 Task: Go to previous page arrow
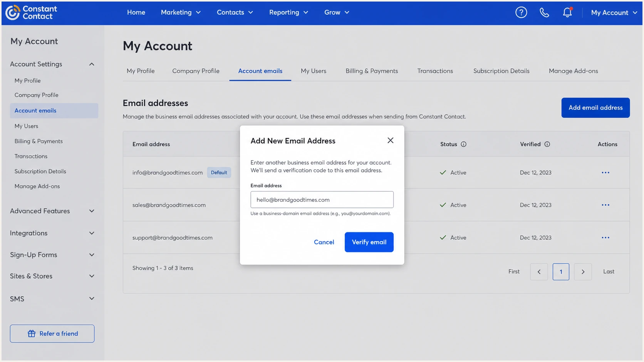tap(539, 272)
